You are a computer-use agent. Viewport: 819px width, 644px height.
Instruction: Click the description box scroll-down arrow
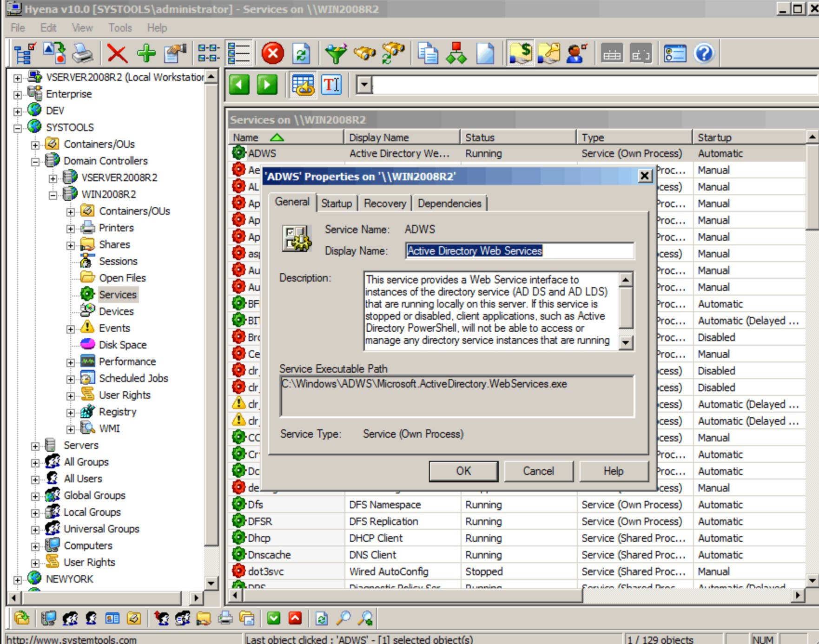(626, 343)
